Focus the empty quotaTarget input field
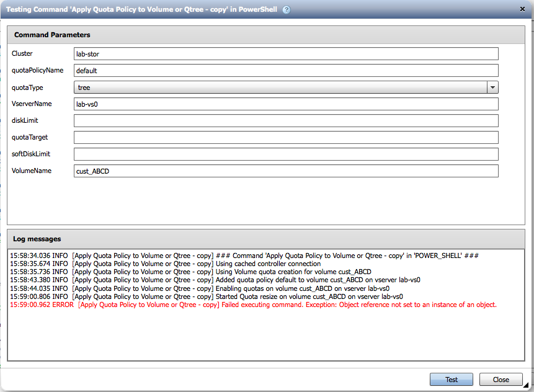Viewport: 534px width, 392px height. 286,137
